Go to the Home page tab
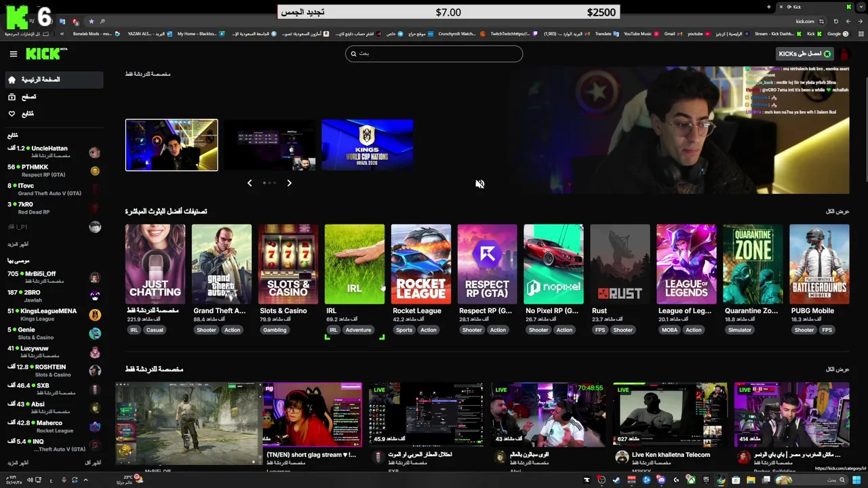 click(x=54, y=79)
